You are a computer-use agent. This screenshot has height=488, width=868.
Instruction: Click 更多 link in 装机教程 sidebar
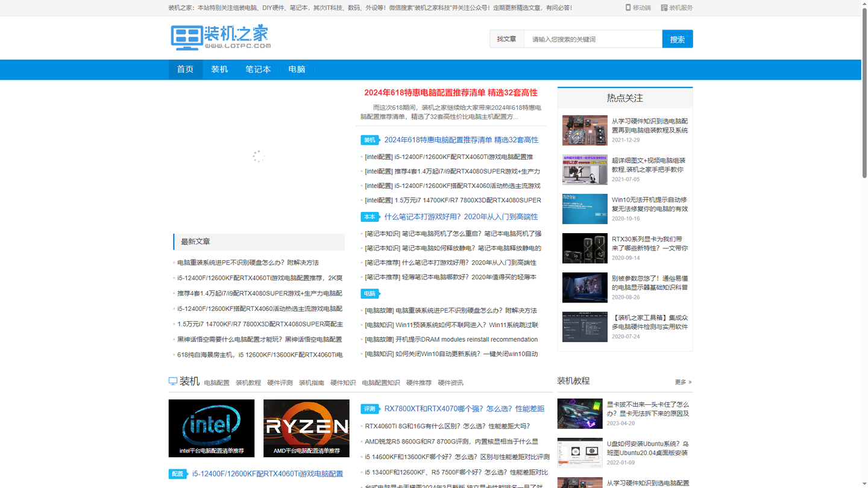coord(683,382)
